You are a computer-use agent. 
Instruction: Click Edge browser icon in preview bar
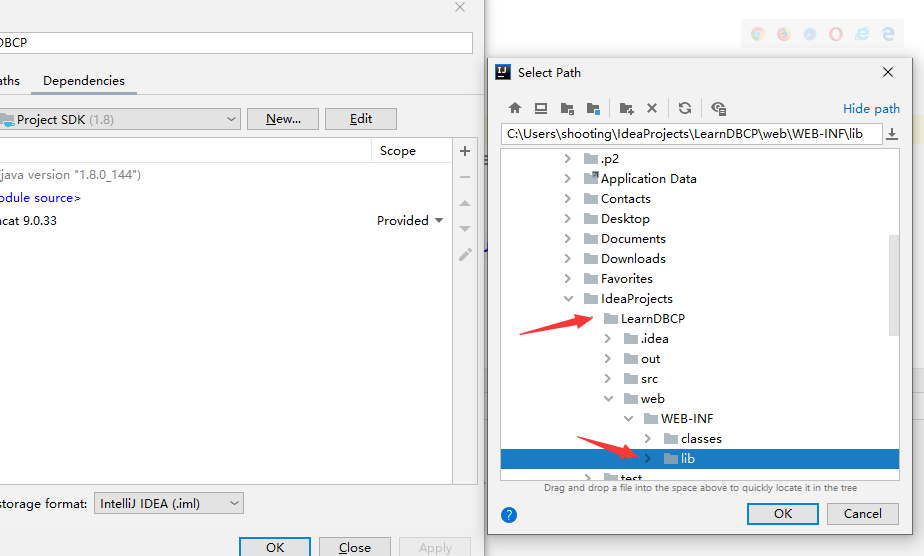[x=888, y=34]
